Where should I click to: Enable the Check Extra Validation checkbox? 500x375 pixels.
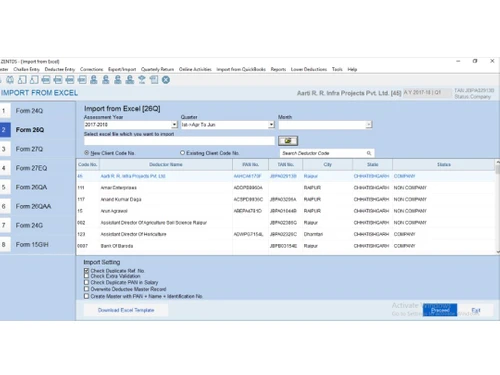[87, 276]
